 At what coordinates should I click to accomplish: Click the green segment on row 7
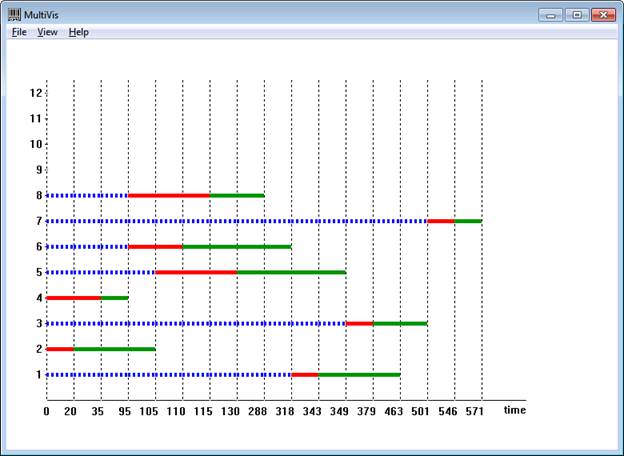tap(468, 221)
